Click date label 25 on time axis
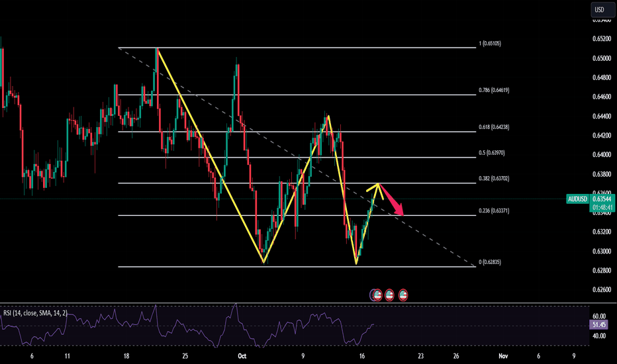The image size is (617, 364). click(185, 356)
